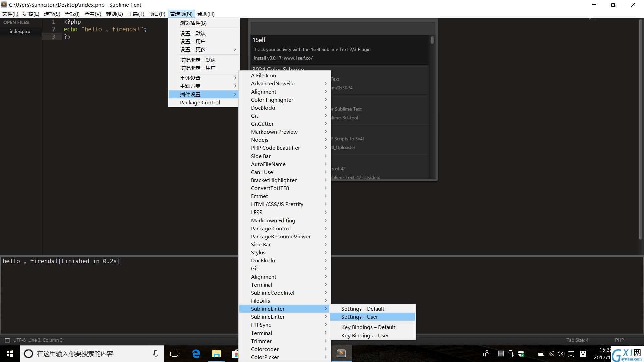The width and height of the screenshot is (644, 362).
Task: Click Tab Size: 4 in status bar
Action: pyautogui.click(x=577, y=340)
